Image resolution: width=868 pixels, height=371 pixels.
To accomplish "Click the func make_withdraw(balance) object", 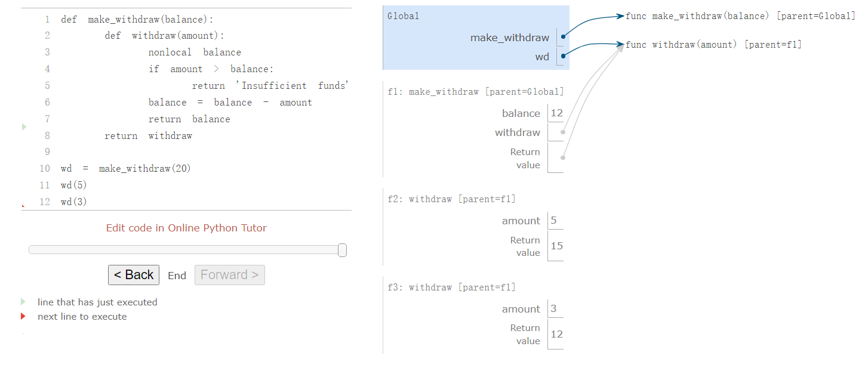I will pos(740,16).
